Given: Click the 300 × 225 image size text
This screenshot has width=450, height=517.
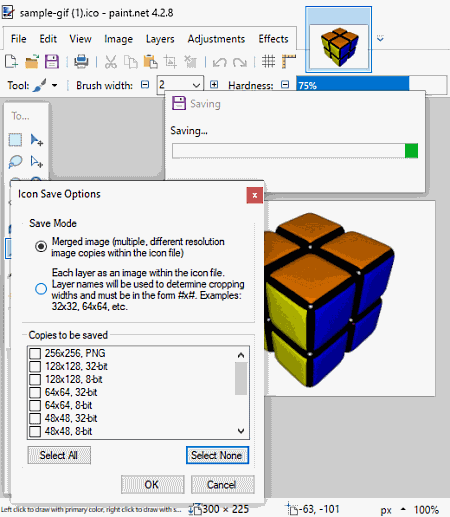Looking at the screenshot, I should [225, 509].
